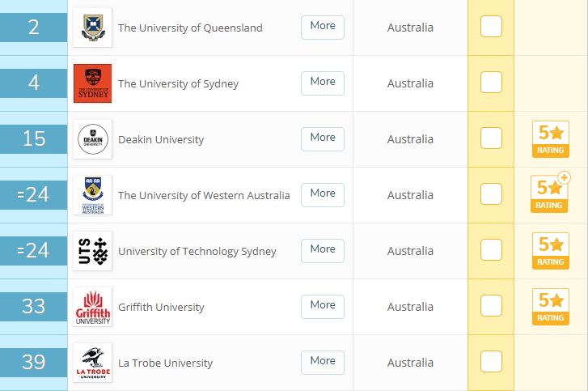Enable the compare checkbox for Deakin University
Screen dimensions: 588x391
click(x=491, y=138)
